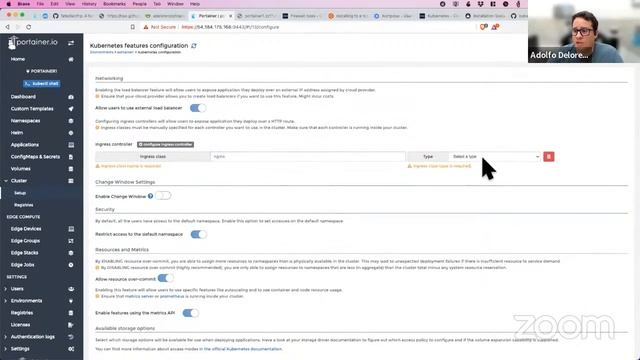Click the ConfigMaps & Secrets icon
Screen dimensions: 640x360
tap(71, 157)
